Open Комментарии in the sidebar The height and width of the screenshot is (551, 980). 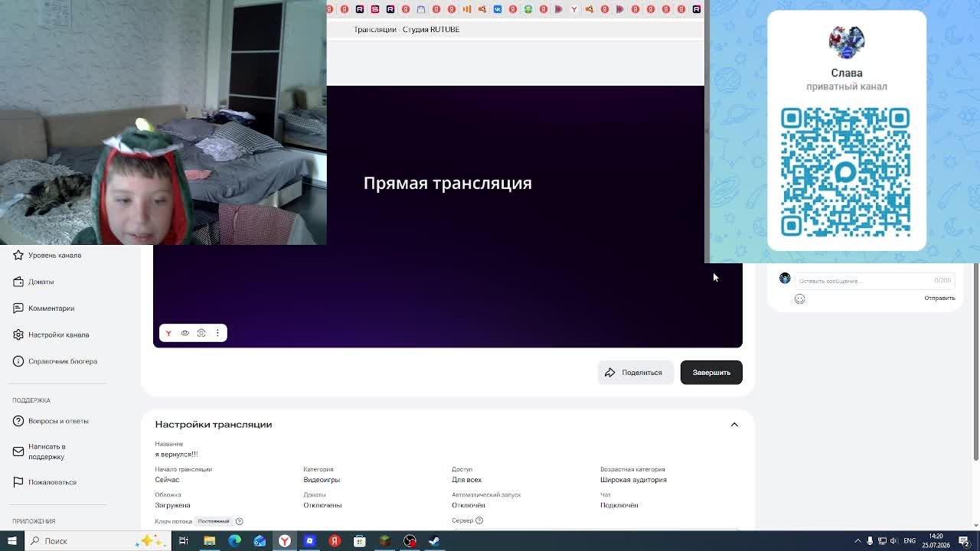(x=44, y=308)
